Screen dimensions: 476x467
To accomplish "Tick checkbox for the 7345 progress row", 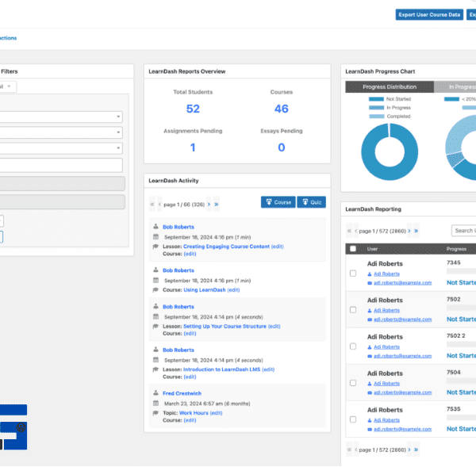I will pyautogui.click(x=352, y=273).
